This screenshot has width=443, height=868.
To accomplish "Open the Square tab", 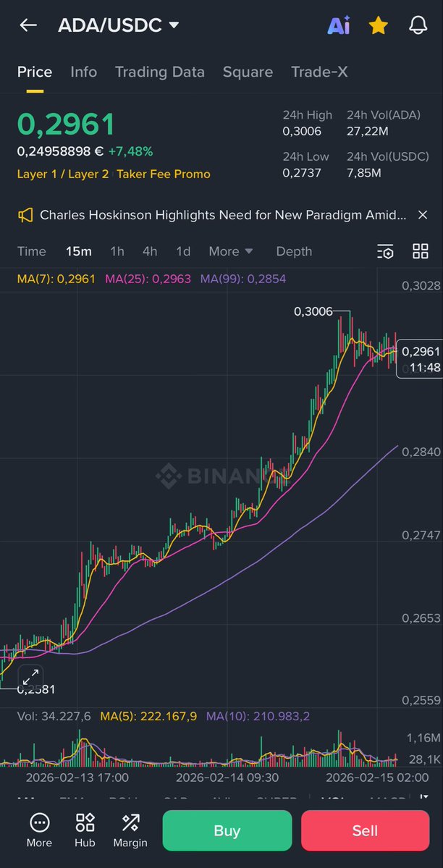I will click(x=248, y=72).
